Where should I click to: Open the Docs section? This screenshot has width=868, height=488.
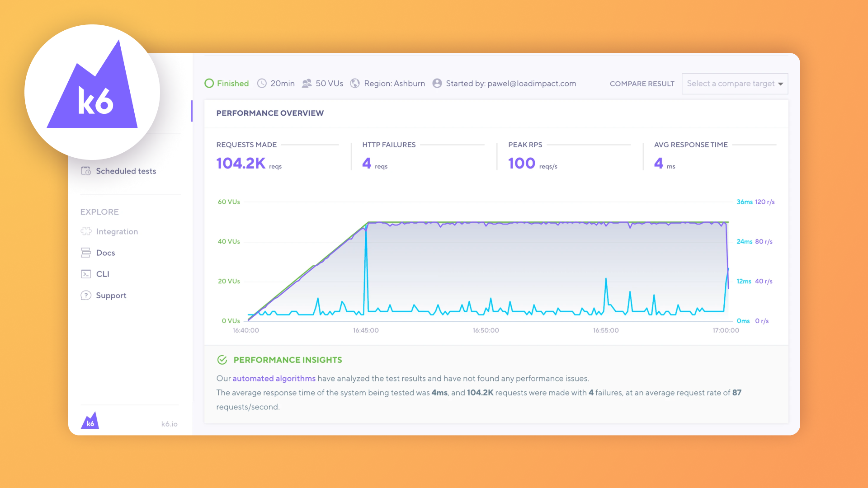tap(105, 253)
